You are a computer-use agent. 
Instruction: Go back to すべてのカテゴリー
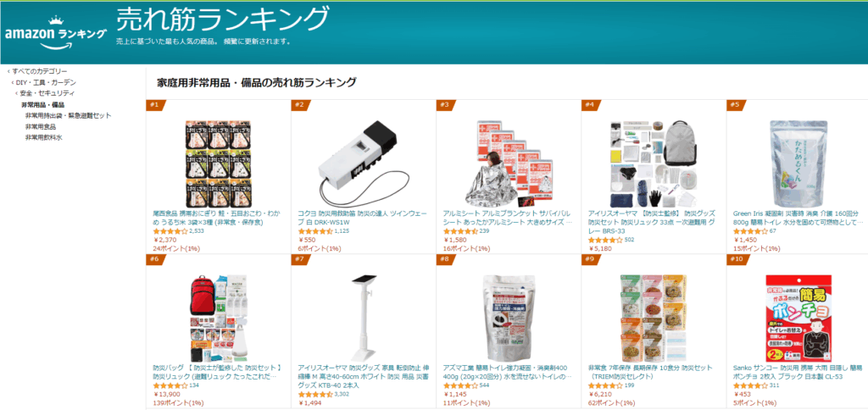(40, 71)
